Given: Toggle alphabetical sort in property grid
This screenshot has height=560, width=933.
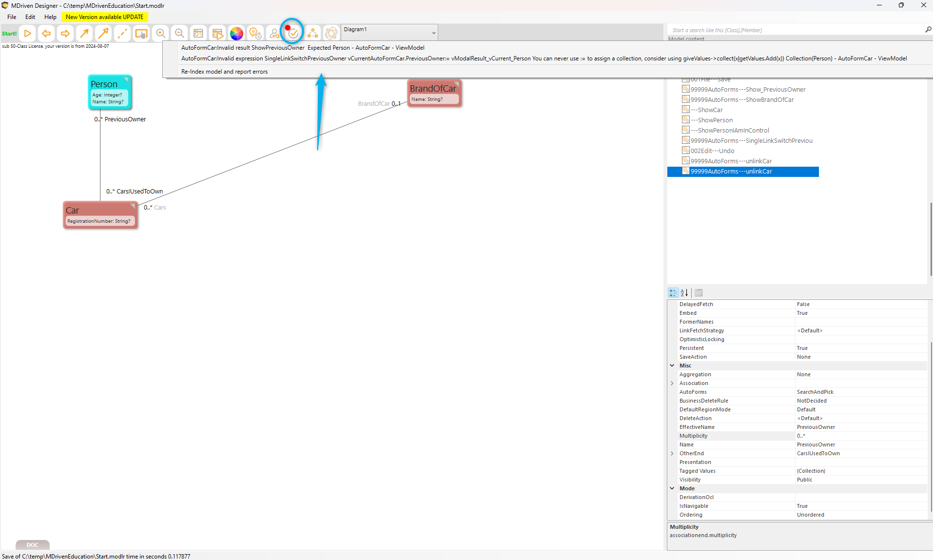Looking at the screenshot, I should [684, 293].
